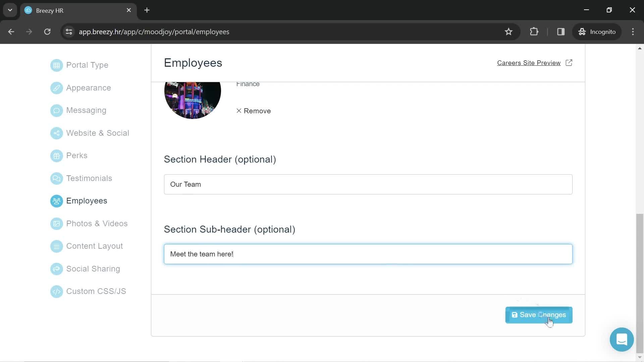644x362 pixels.
Task: Navigate to Testimonials section
Action: click(x=89, y=178)
